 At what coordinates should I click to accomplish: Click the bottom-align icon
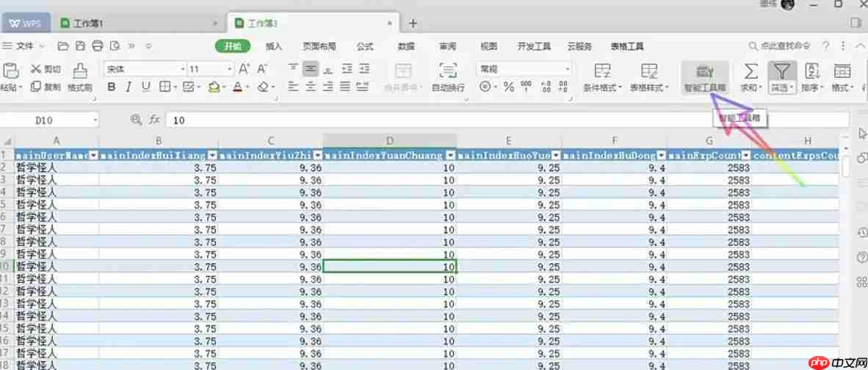pyautogui.click(x=328, y=68)
